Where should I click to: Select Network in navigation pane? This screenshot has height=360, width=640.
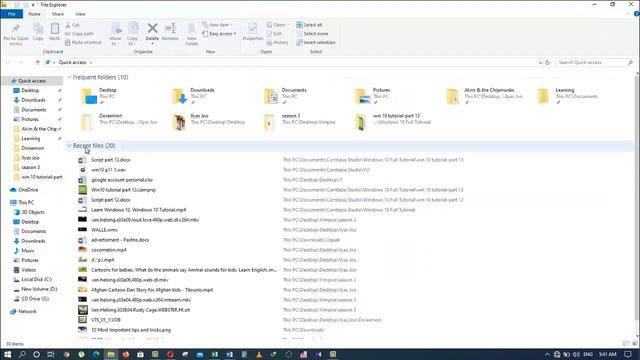(x=27, y=311)
